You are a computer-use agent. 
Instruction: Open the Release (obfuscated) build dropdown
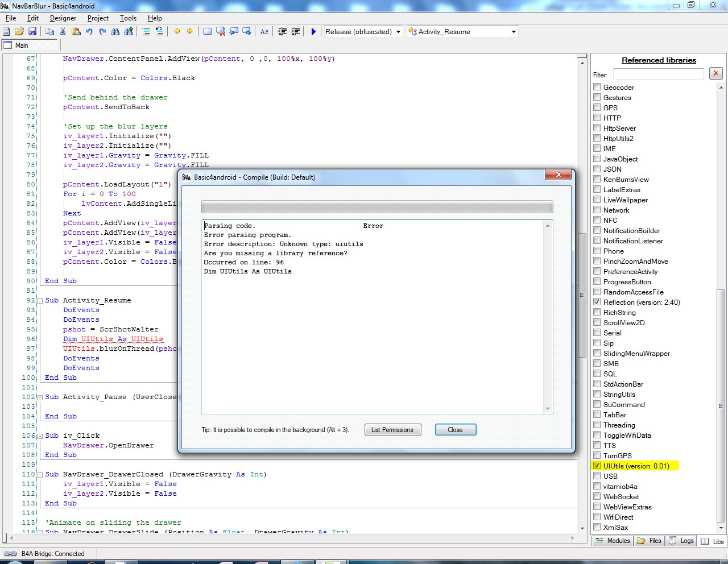[398, 32]
